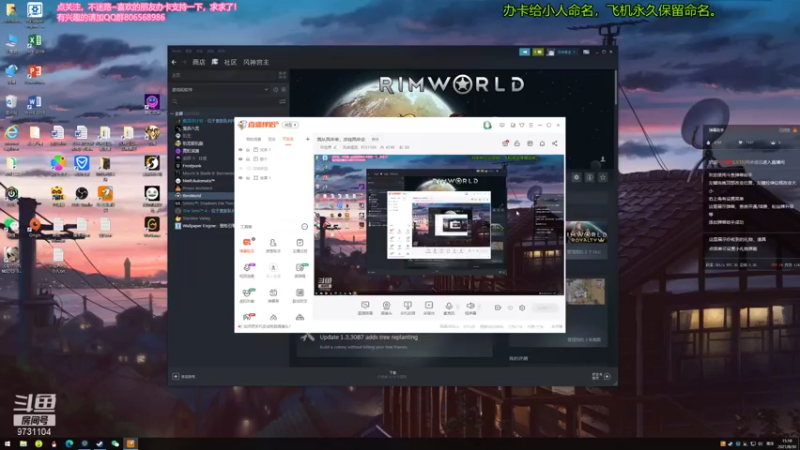Open Douyu streaming settings gear near start button

click(x=522, y=308)
